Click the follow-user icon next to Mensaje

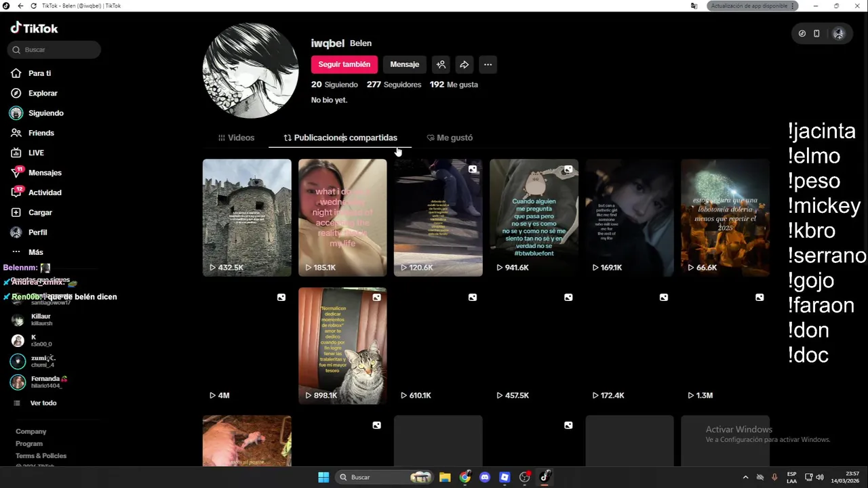point(441,64)
